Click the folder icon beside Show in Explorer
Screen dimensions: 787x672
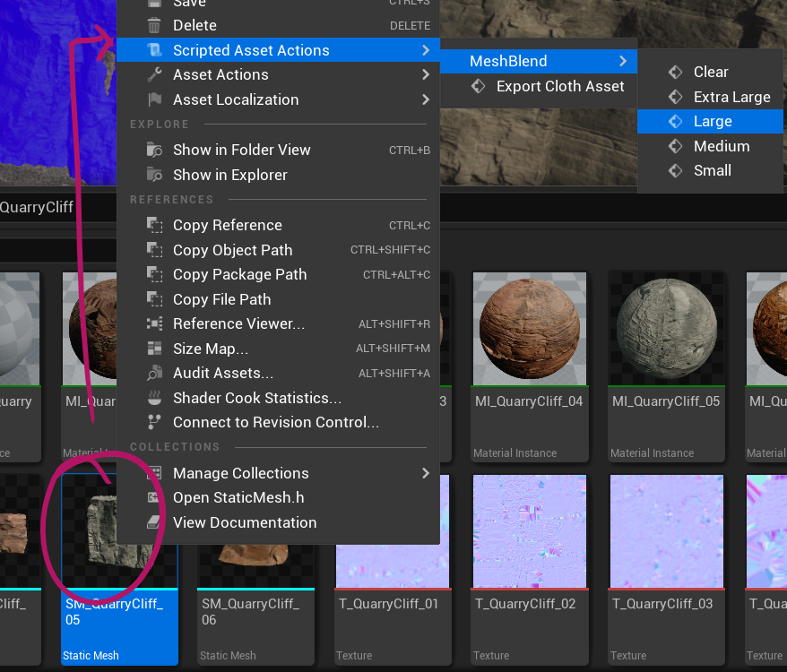click(x=154, y=174)
